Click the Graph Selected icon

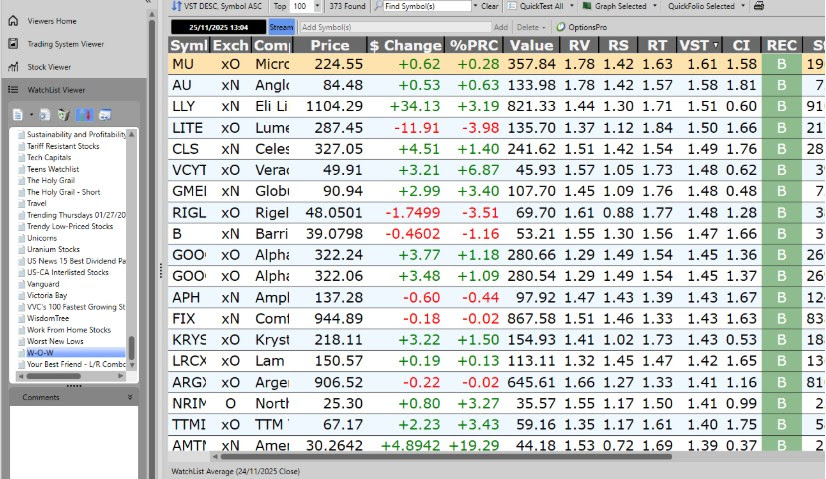587,6
